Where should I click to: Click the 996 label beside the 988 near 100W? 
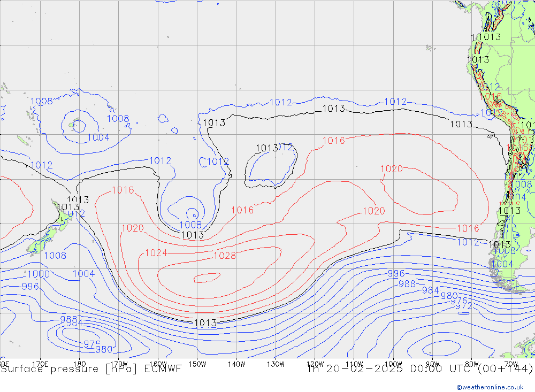(x=396, y=274)
